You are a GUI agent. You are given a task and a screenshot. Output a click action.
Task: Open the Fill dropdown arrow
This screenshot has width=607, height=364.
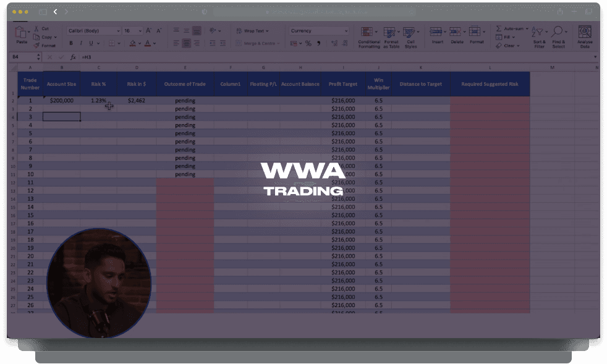[514, 37]
